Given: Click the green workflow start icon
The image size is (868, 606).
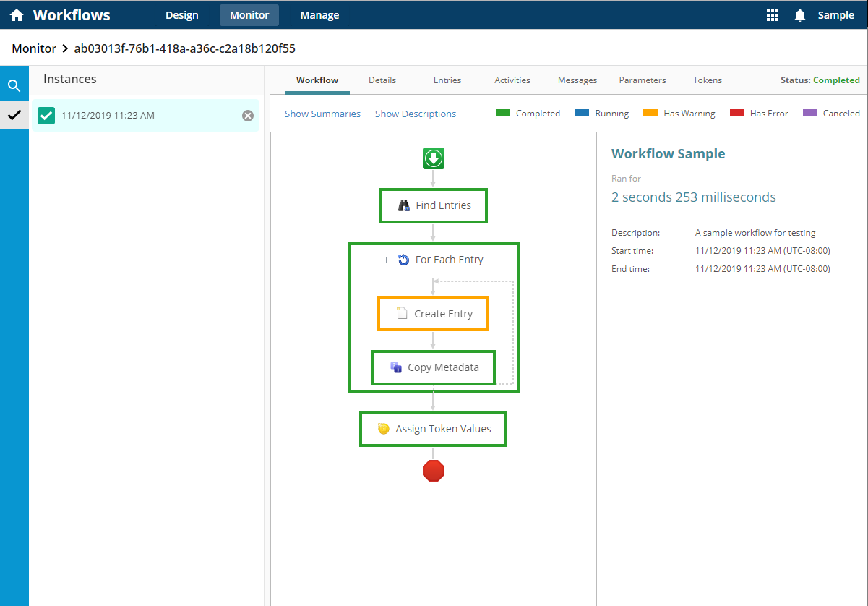Looking at the screenshot, I should (434, 158).
